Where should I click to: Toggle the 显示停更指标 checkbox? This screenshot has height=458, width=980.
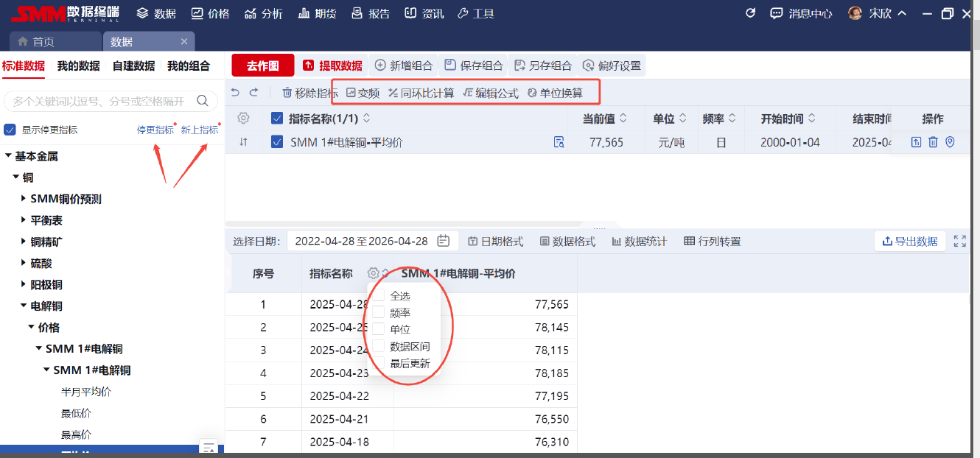(x=10, y=130)
